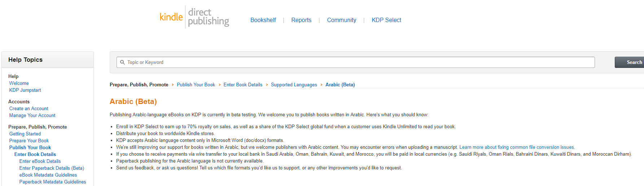Click the Distribute your book worldwide bullet
This screenshot has height=186, width=644.
165,133
